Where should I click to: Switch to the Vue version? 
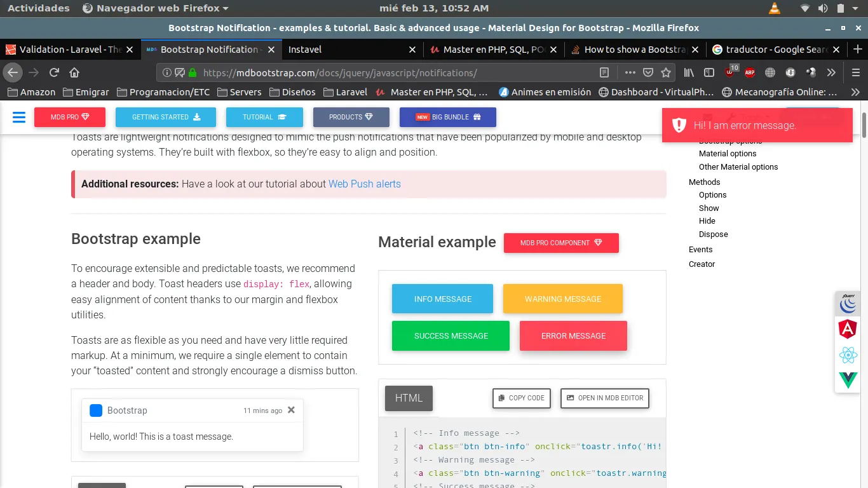(x=848, y=380)
